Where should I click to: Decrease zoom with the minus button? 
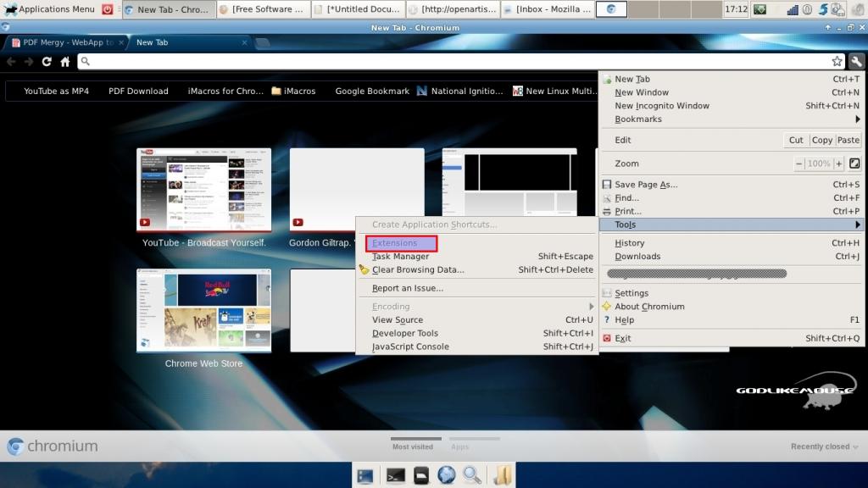pos(798,164)
